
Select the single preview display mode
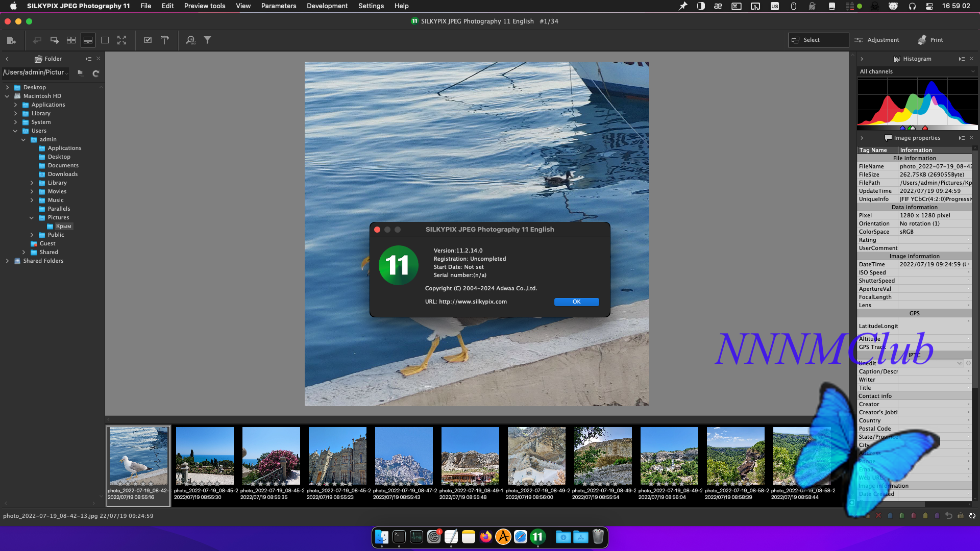[105, 40]
